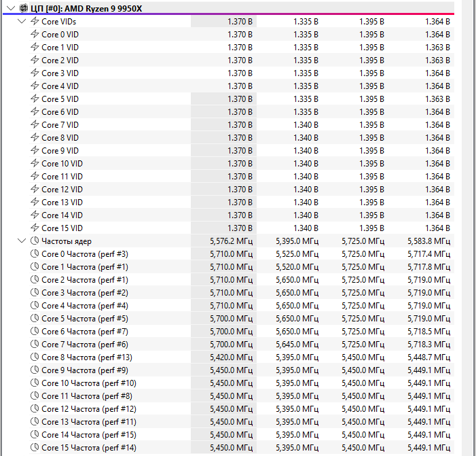Click the voltage icon for Core 10 VID
Screen dimensions: 476x456
tap(35, 163)
